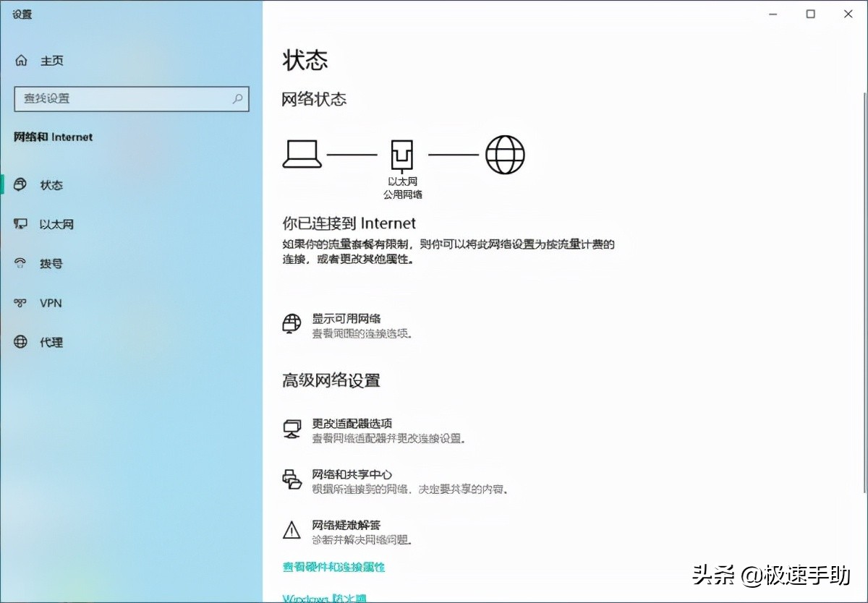Select the 状态 speech-bubble icon in sidebar
The width and height of the screenshot is (868, 603).
21,185
